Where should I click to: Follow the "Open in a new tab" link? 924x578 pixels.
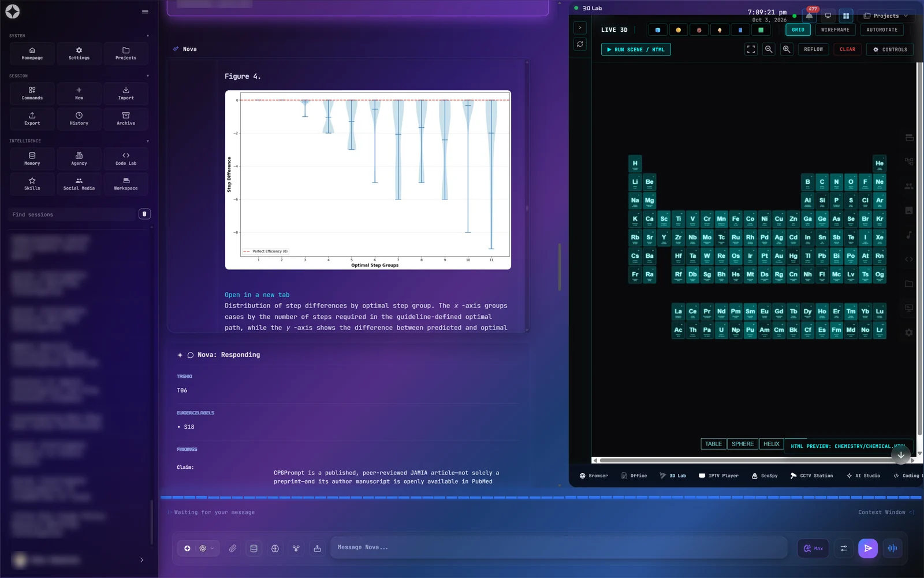(x=257, y=295)
